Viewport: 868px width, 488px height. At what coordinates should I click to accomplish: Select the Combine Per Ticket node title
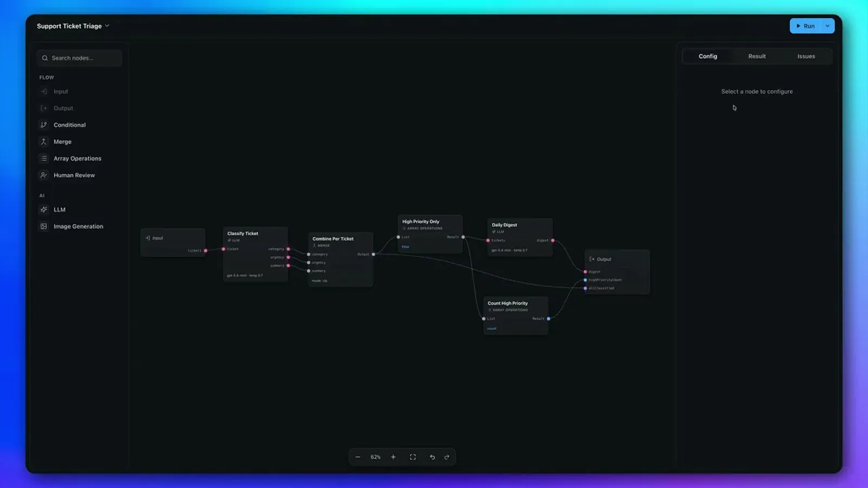[x=333, y=239]
